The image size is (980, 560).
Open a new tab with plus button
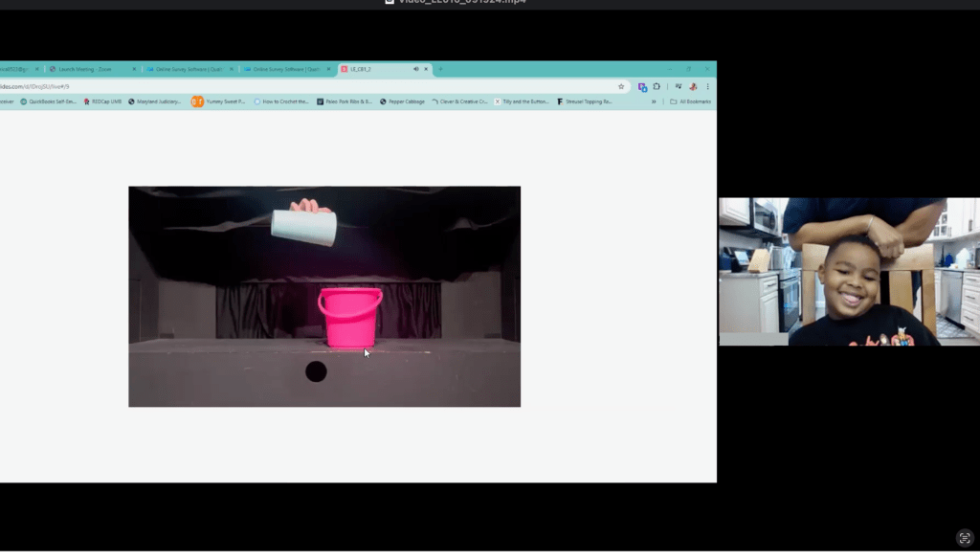(440, 69)
